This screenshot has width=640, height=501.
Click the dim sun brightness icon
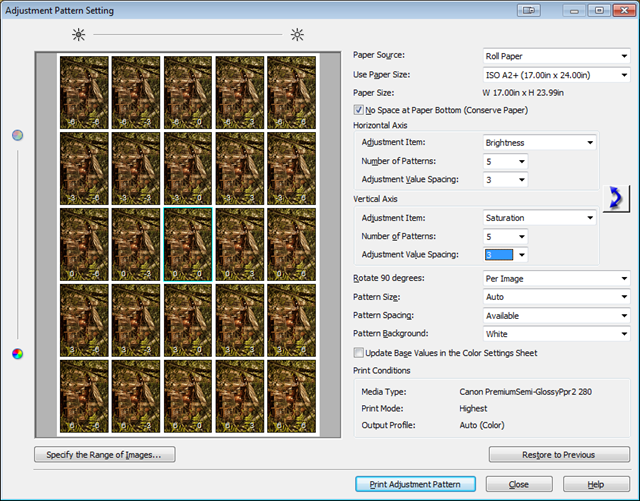(78, 35)
